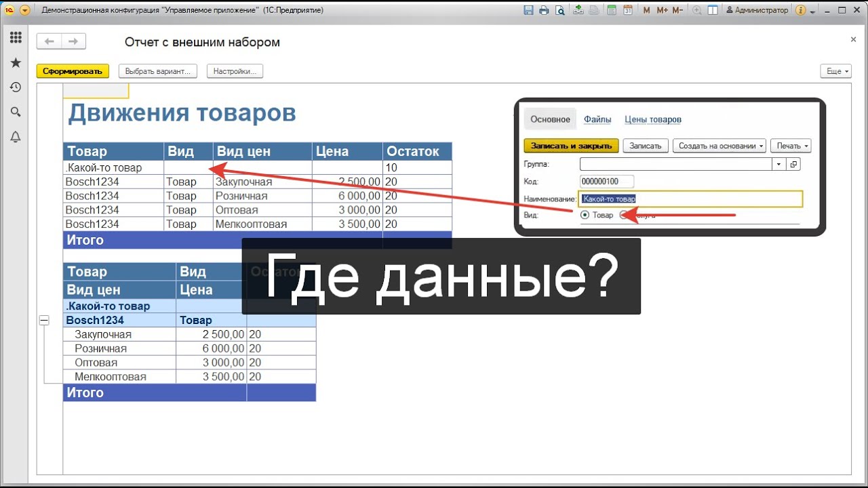
Task: Click the Код field 000000100
Action: tap(607, 182)
